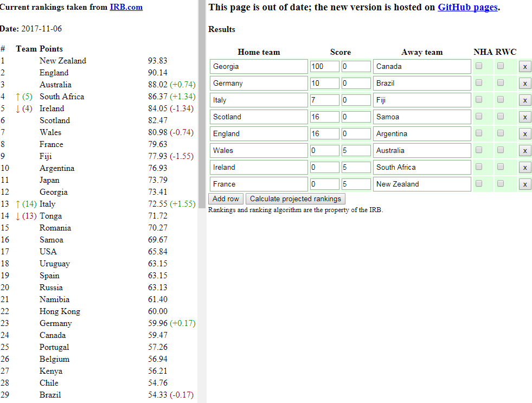
Task: Enable RWC for France vs New Zealand
Action: (501, 183)
